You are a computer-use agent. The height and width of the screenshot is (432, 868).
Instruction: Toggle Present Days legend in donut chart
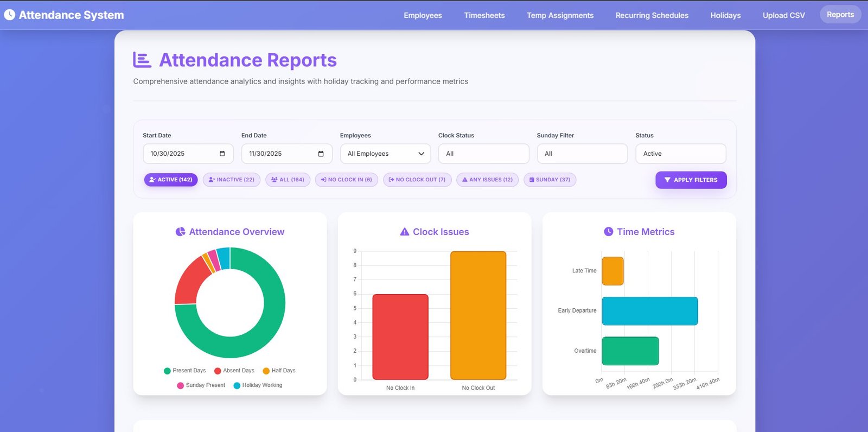click(x=184, y=371)
